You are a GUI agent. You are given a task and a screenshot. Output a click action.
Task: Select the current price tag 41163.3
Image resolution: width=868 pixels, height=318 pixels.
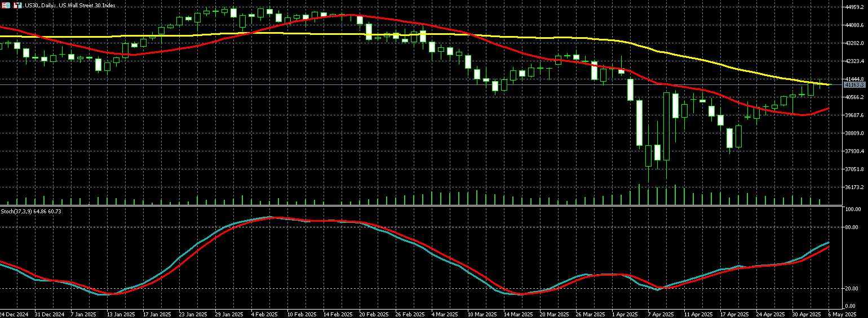pos(854,84)
